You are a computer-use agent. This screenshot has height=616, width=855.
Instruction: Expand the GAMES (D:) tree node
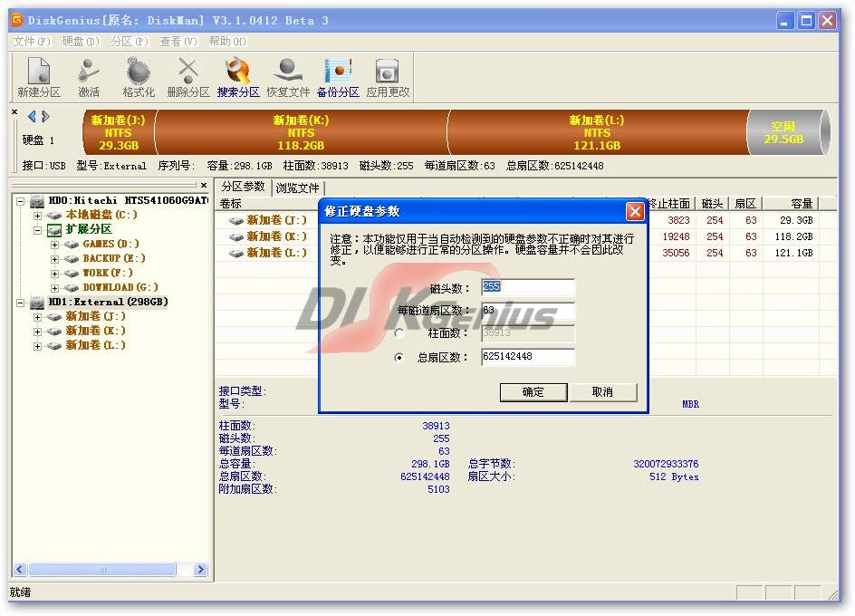pos(54,245)
